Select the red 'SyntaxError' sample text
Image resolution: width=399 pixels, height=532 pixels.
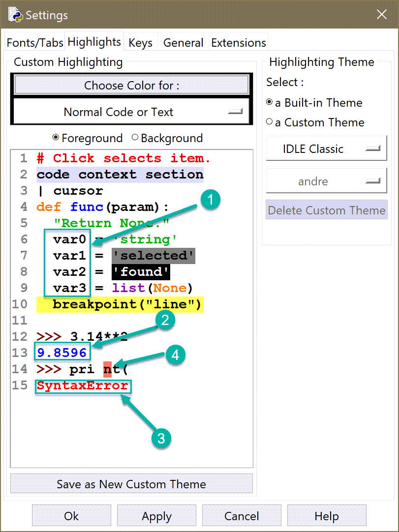point(83,385)
